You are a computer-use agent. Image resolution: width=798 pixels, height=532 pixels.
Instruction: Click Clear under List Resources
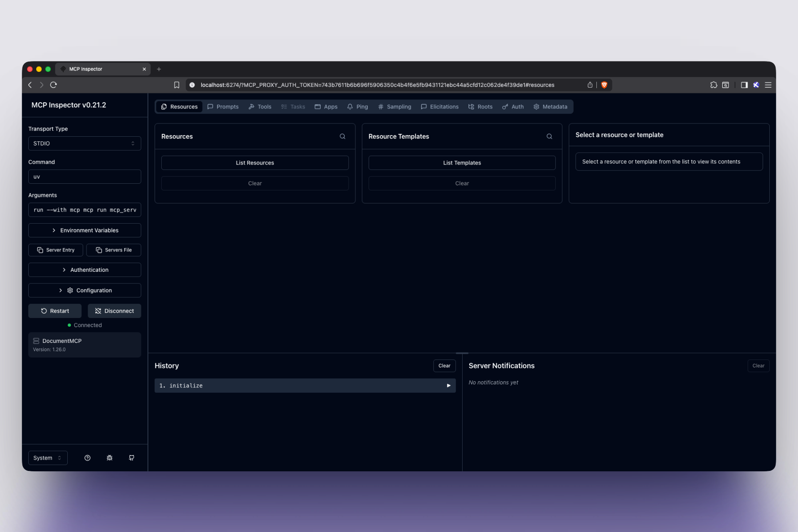coord(255,183)
